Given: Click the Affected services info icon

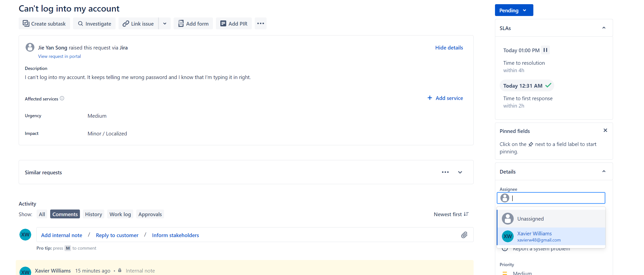Looking at the screenshot, I should pos(62,98).
